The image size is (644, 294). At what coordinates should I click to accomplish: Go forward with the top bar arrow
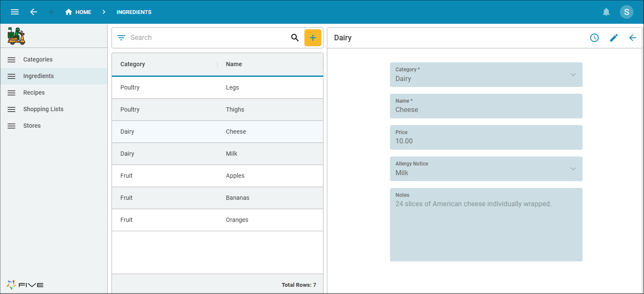(50, 12)
